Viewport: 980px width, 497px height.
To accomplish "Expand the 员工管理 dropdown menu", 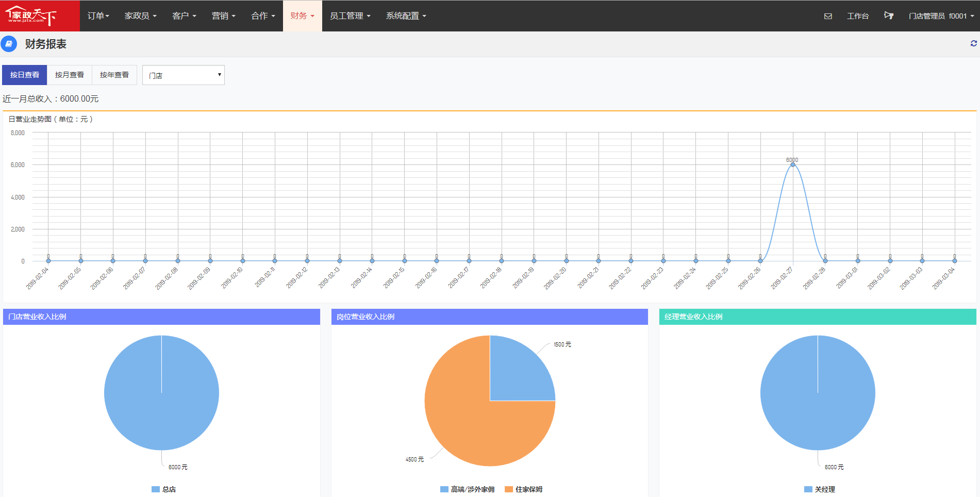I will (x=350, y=16).
